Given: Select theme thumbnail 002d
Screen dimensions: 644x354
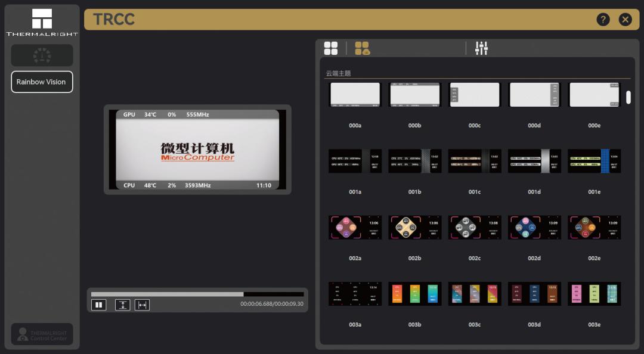Looking at the screenshot, I should [x=534, y=228].
